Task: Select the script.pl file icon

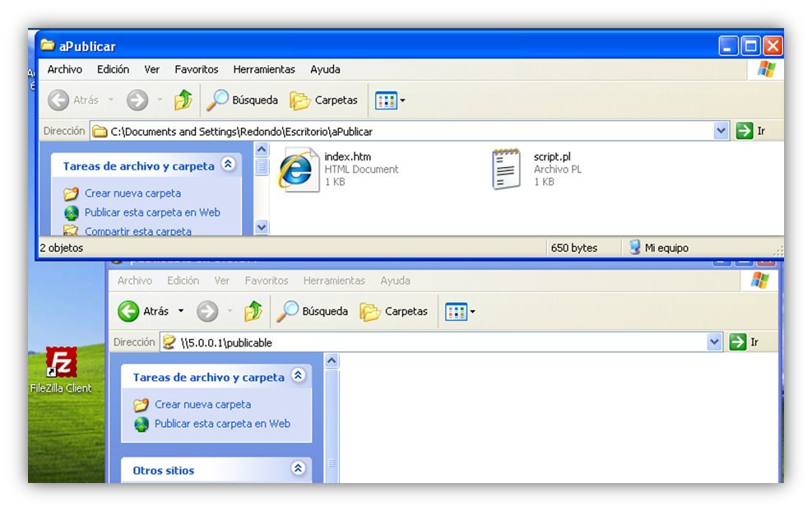Action: click(507, 169)
